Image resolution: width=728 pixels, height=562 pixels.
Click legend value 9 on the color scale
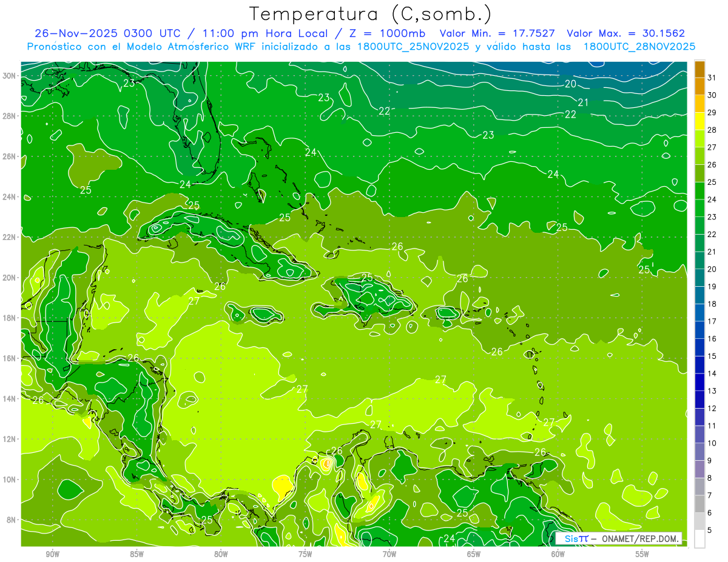pyautogui.click(x=710, y=461)
